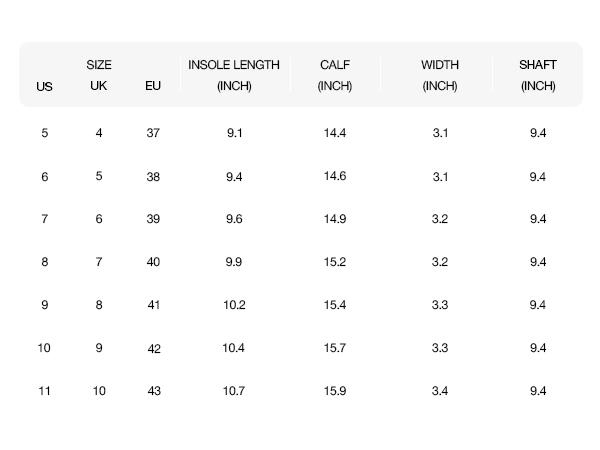Click the UK sub-header
Image resolution: width=600 pixels, height=450 pixels.
click(x=98, y=86)
